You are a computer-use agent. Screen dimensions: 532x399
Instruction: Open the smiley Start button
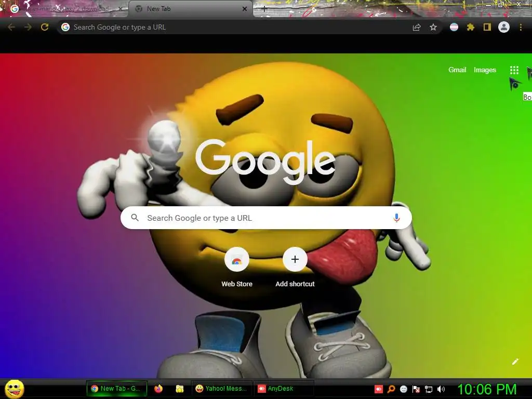click(x=14, y=389)
